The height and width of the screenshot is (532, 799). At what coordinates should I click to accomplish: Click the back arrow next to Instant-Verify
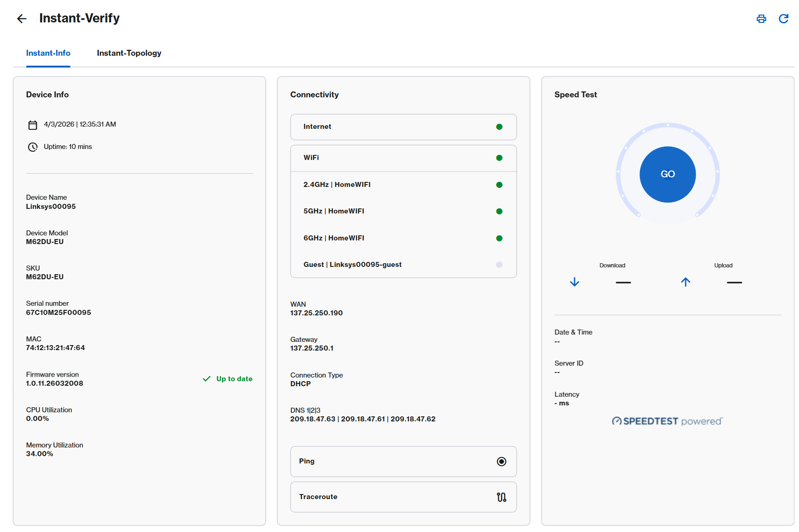pos(21,18)
